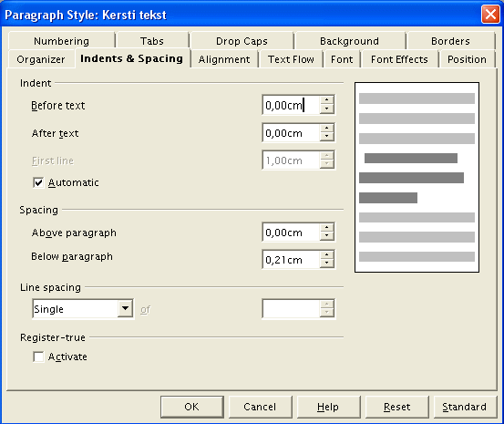This screenshot has height=424, width=504.
Task: Confirm changes with the OK button
Action: click(x=192, y=407)
